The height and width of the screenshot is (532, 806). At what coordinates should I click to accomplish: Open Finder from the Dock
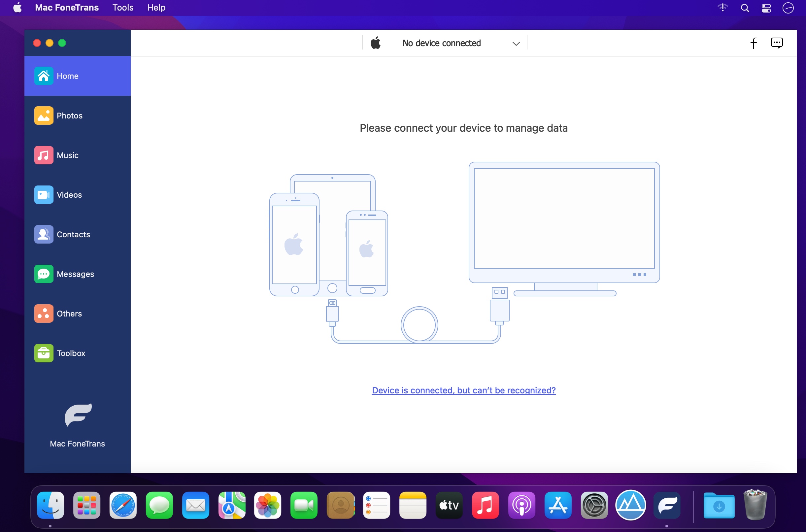pos(50,505)
